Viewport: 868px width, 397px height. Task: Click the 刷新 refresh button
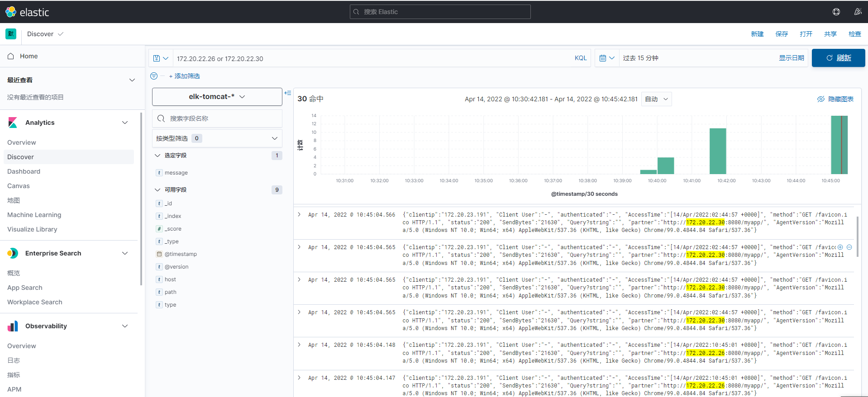pos(839,58)
